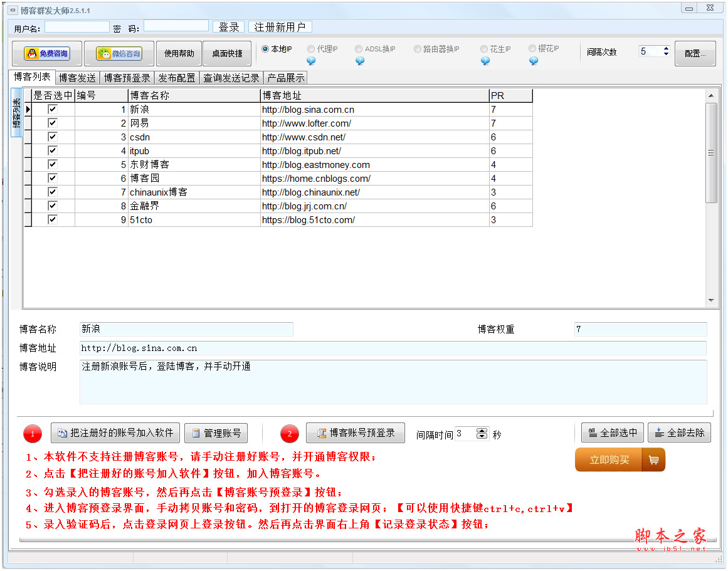This screenshot has width=728, height=571.
Task: Click help bubble under 花生IP
Action: tap(485, 61)
